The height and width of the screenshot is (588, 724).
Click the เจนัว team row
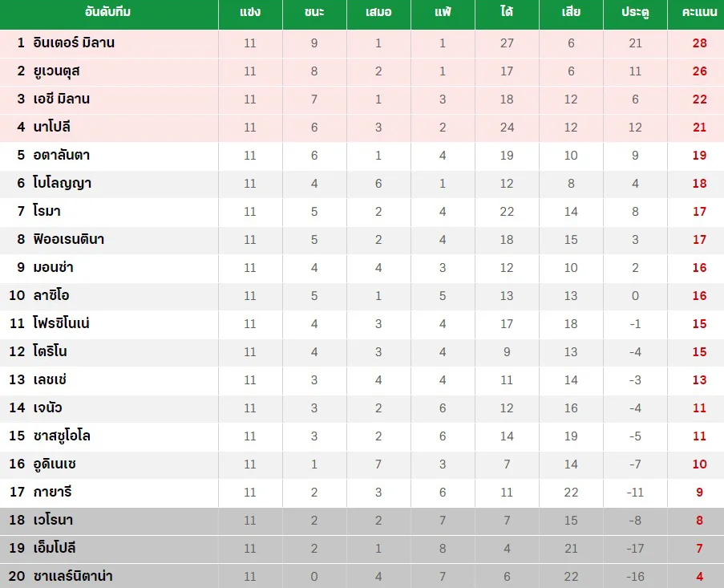[362, 408]
